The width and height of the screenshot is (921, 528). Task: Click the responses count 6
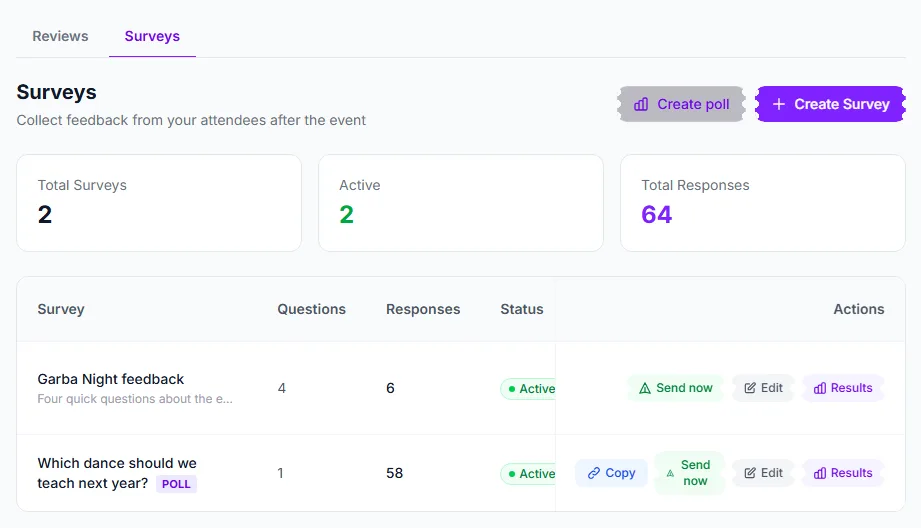click(390, 388)
